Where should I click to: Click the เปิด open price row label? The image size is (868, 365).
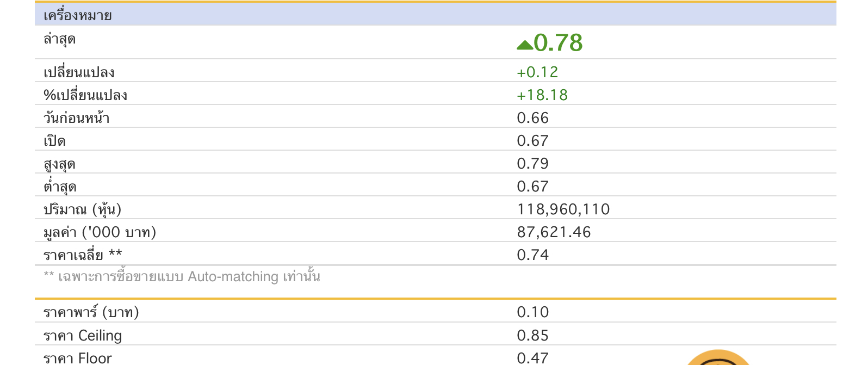54,141
